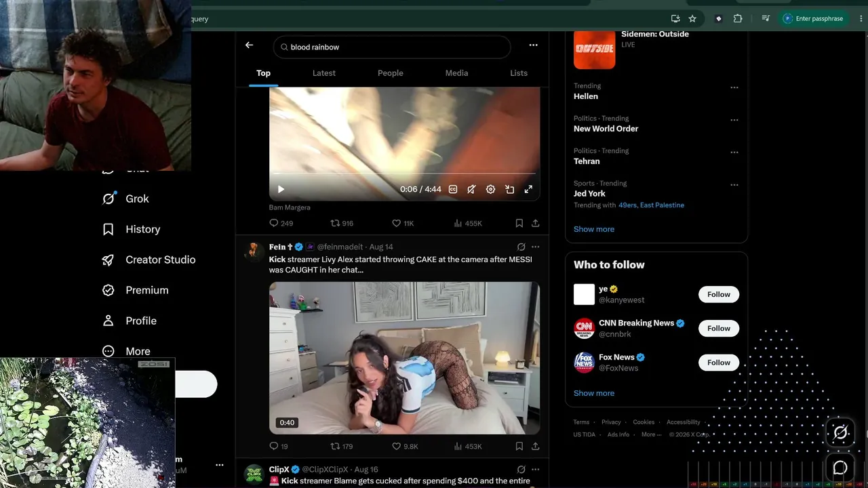Open the floating Grok button
Image resolution: width=868 pixels, height=488 pixels.
point(840,432)
